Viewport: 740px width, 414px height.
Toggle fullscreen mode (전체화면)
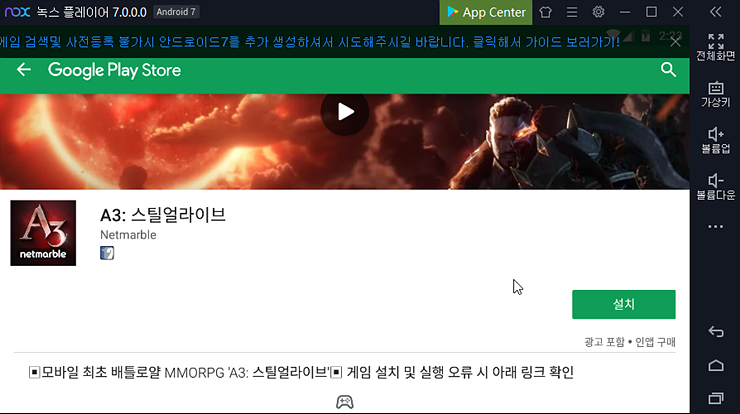click(715, 47)
